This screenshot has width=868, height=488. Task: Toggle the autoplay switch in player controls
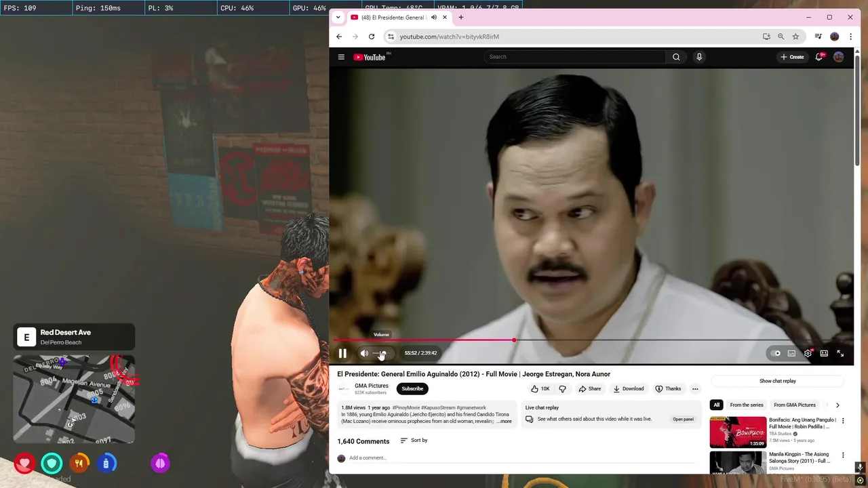pyautogui.click(x=774, y=353)
